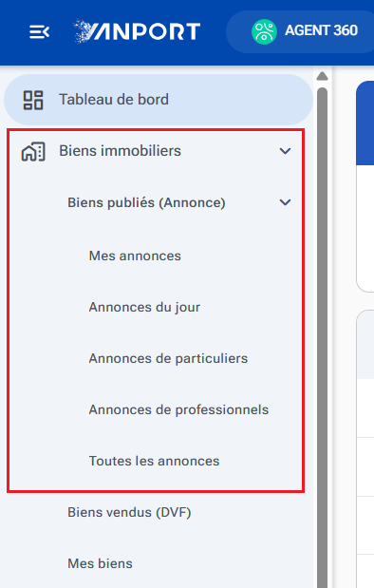Click the sidebar vertical scrollbar thumb
374x588 pixels.
click(x=323, y=337)
